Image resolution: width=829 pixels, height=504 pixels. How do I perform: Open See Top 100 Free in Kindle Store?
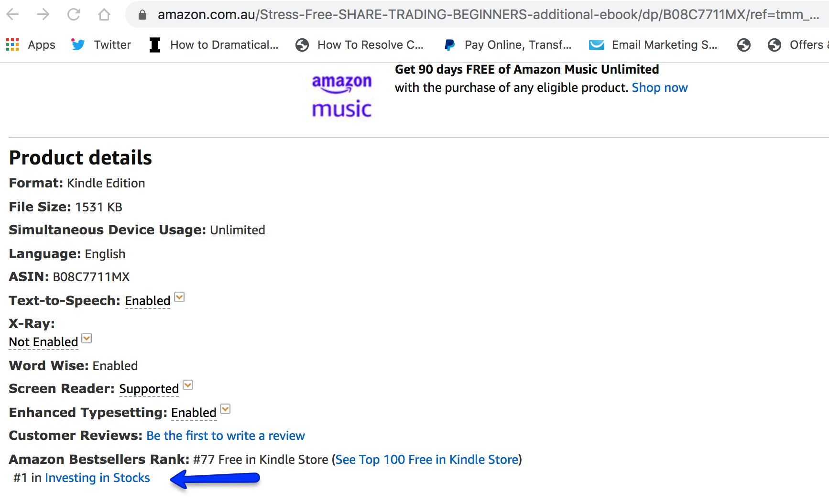[427, 460]
